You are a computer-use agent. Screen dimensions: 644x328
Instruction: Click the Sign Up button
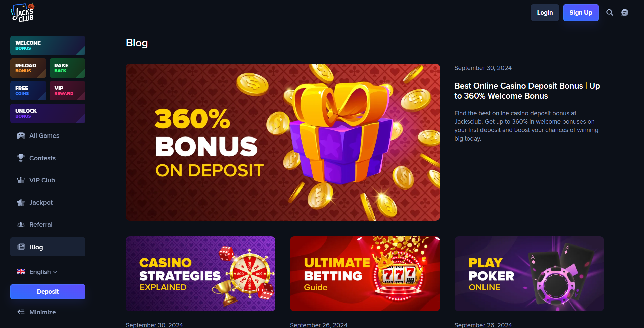tap(581, 13)
